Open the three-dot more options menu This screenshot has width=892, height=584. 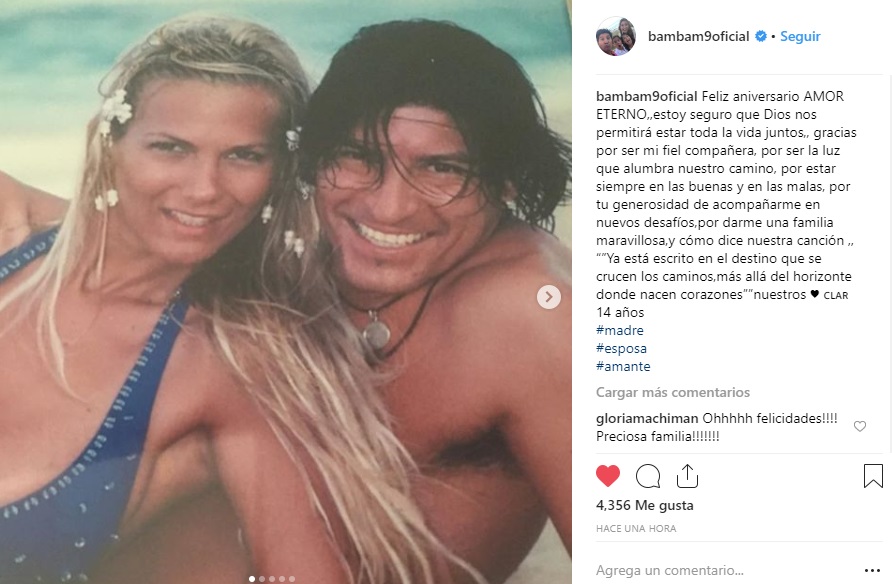(872, 570)
